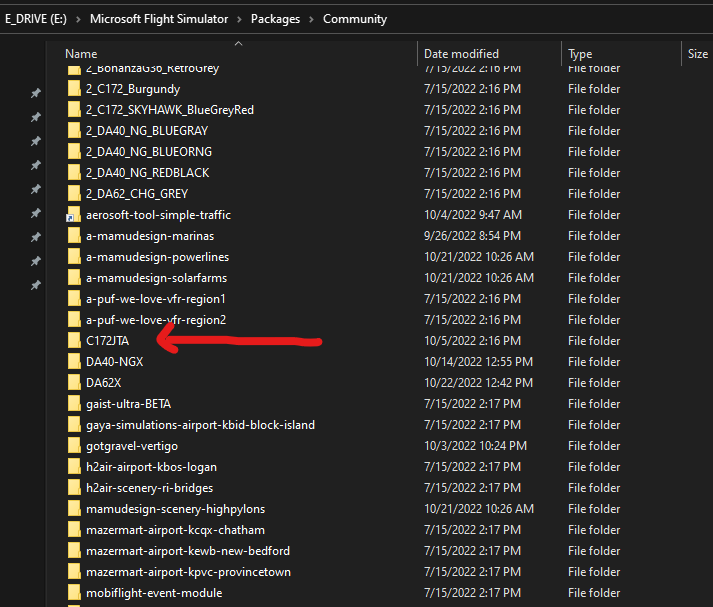Click the mamudesign-scenery-highpylons folder icon
The width and height of the screenshot is (713, 607).
(74, 509)
